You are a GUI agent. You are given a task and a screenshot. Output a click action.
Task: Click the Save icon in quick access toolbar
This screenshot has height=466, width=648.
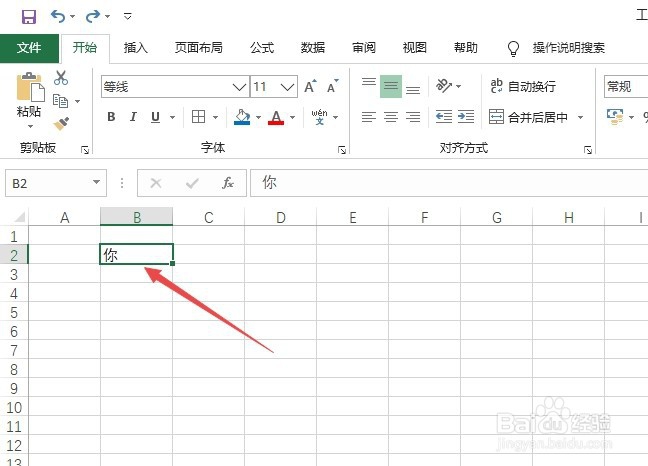click(x=29, y=17)
